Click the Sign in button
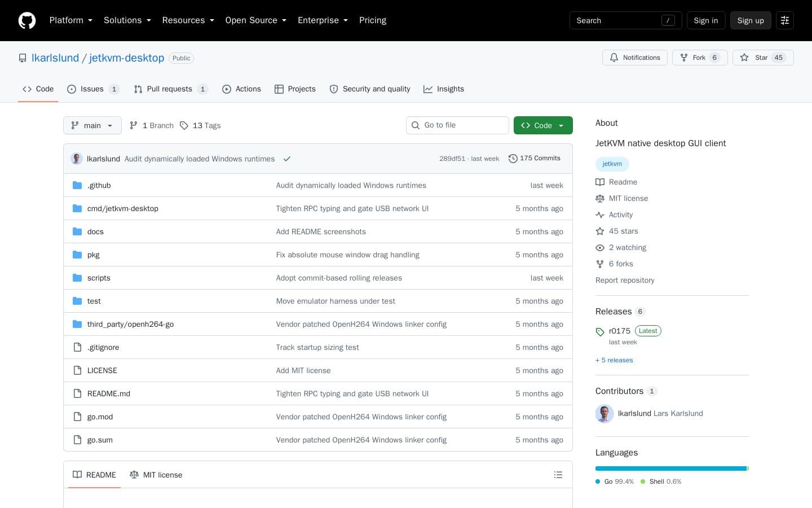 pyautogui.click(x=706, y=20)
